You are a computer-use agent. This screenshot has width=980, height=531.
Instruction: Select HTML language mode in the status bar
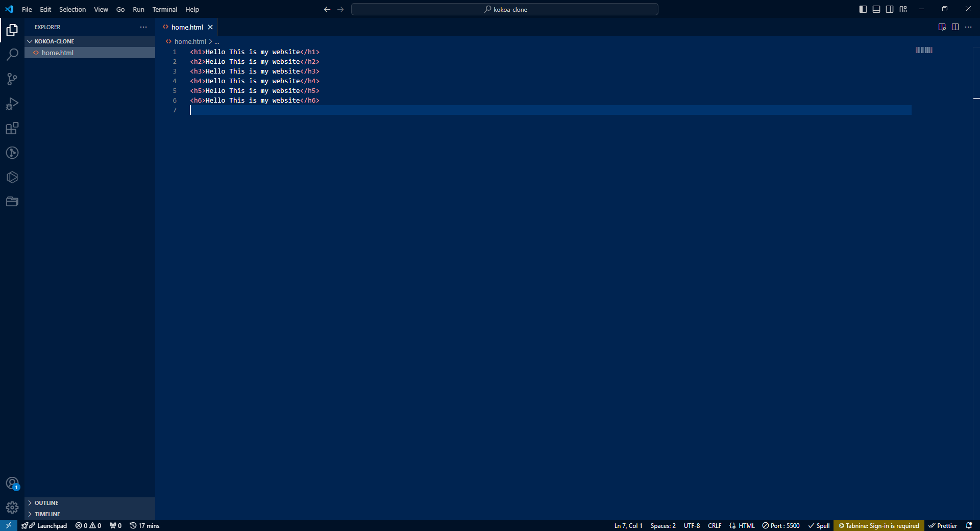[x=747, y=525]
